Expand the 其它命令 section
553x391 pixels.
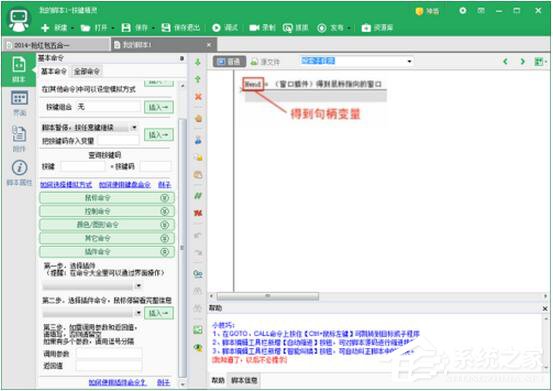point(107,238)
